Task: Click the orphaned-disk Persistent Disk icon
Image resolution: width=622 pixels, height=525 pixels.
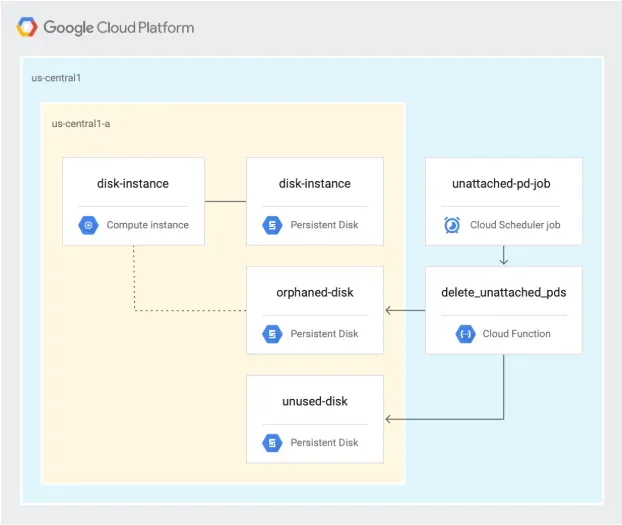Action: [272, 334]
